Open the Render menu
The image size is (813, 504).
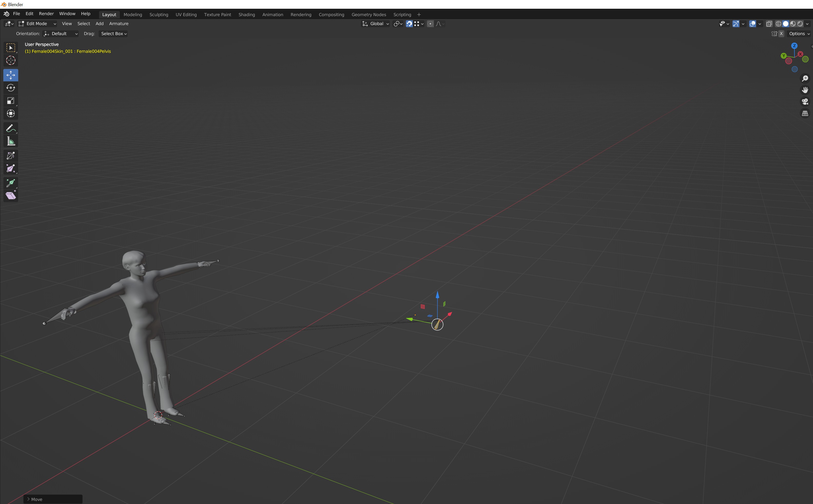(x=46, y=14)
